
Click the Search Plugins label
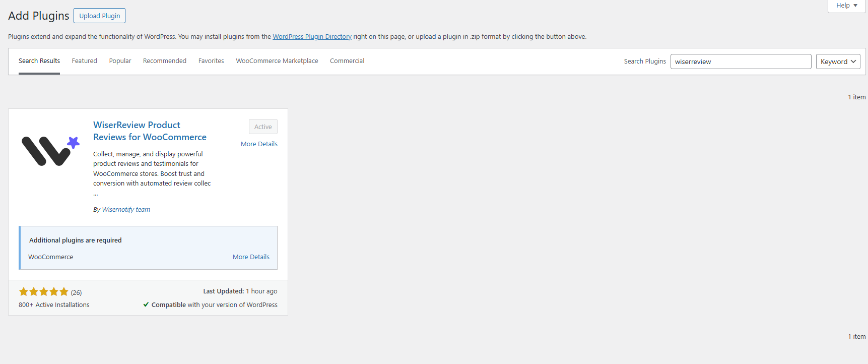click(645, 62)
